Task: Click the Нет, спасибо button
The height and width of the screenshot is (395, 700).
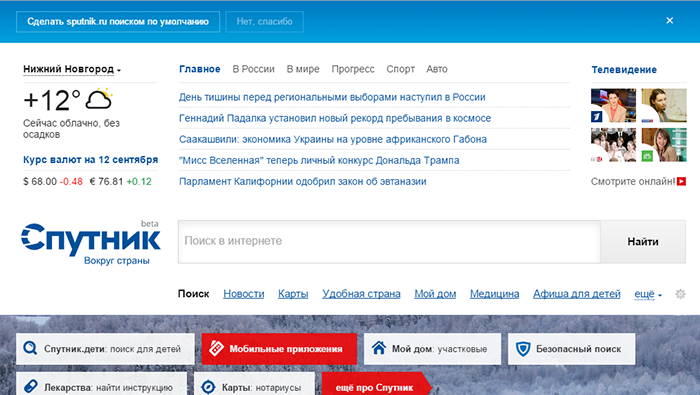Action: [x=264, y=21]
